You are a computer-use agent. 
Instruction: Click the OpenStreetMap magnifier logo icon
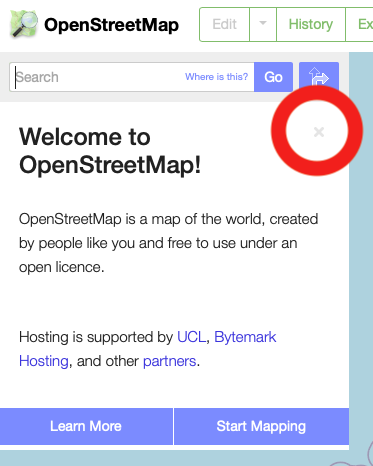(x=24, y=24)
